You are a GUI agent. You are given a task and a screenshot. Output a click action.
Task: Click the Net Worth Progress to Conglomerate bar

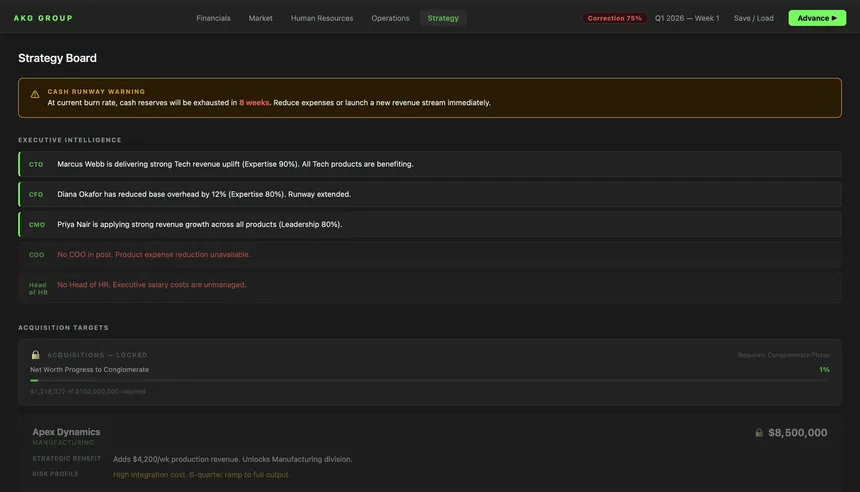pyautogui.click(x=430, y=380)
